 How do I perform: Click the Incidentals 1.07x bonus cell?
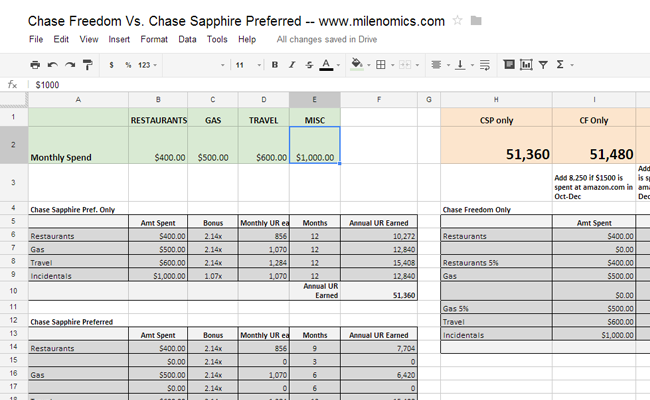pyautogui.click(x=213, y=276)
